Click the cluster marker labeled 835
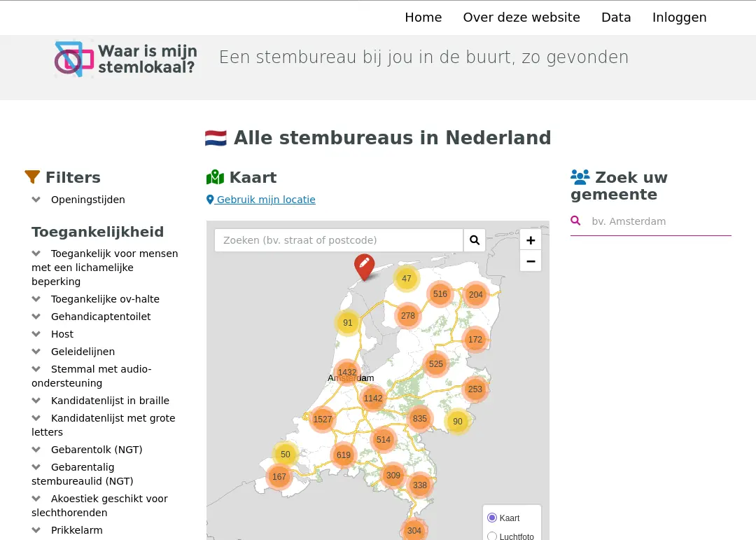The width and height of the screenshot is (756, 540). point(420,419)
